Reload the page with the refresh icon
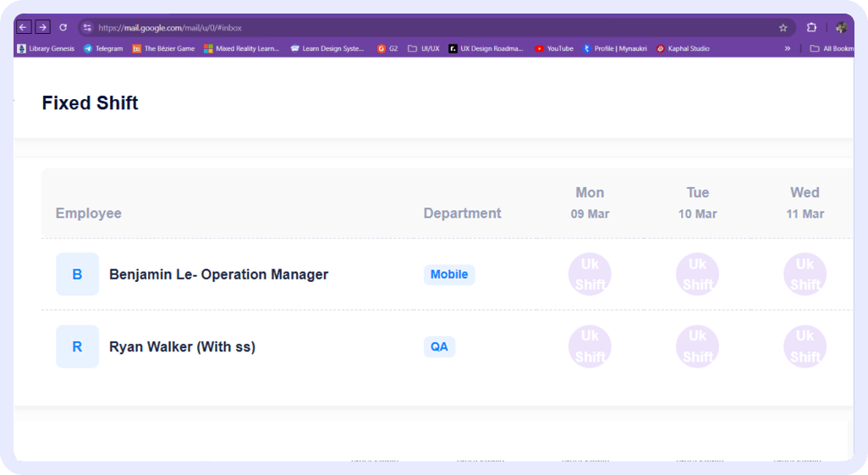The height and width of the screenshot is (475, 868). tap(63, 27)
